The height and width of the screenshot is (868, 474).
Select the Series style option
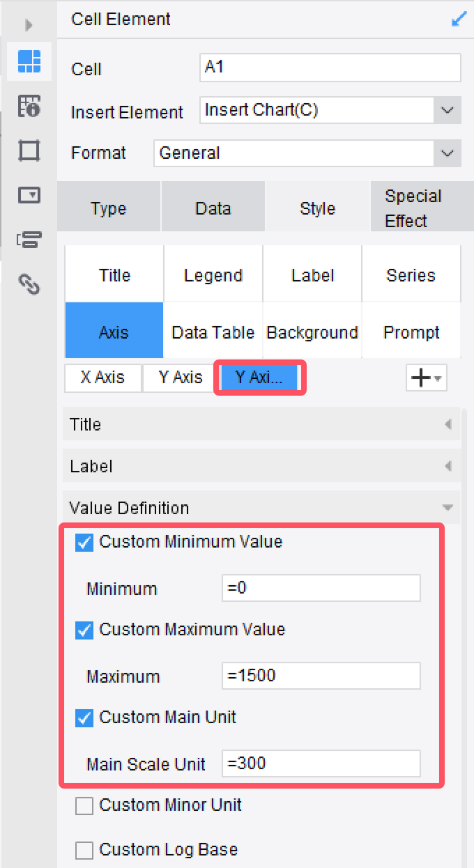(x=411, y=274)
